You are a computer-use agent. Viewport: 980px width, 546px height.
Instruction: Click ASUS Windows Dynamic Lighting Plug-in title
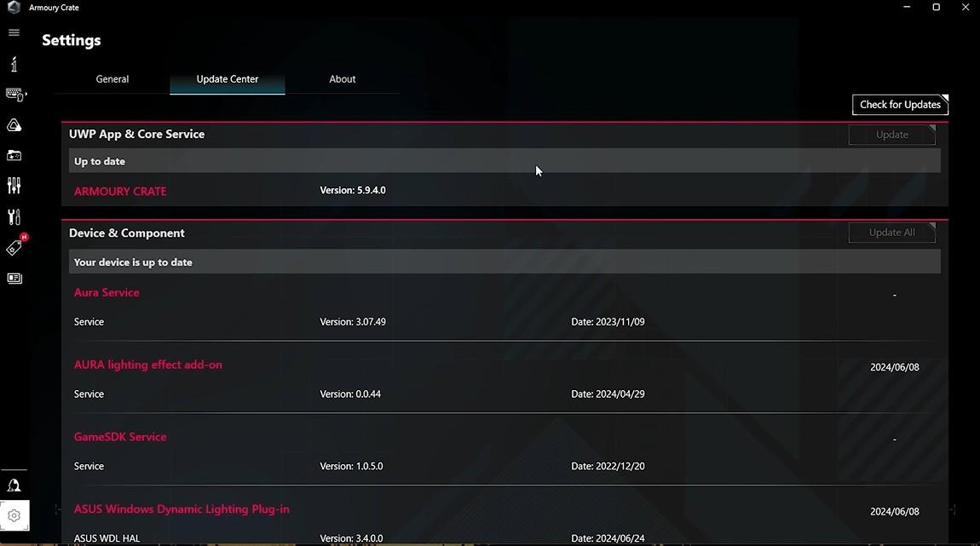pos(182,509)
